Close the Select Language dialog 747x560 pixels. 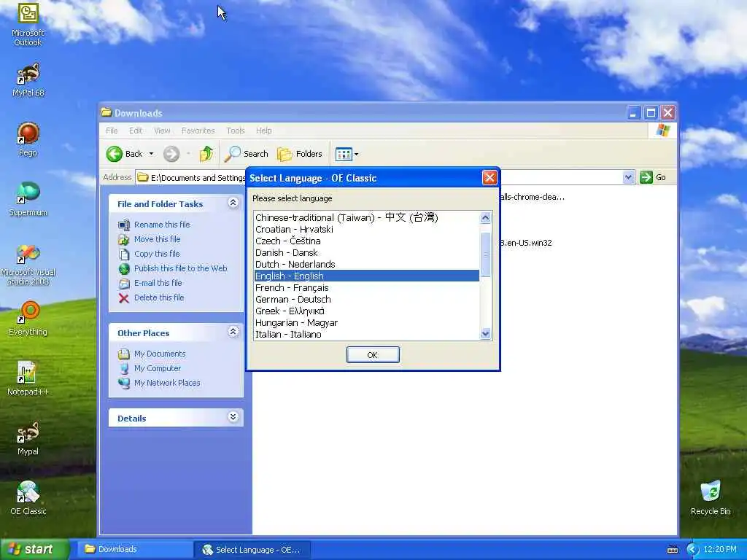(x=489, y=178)
